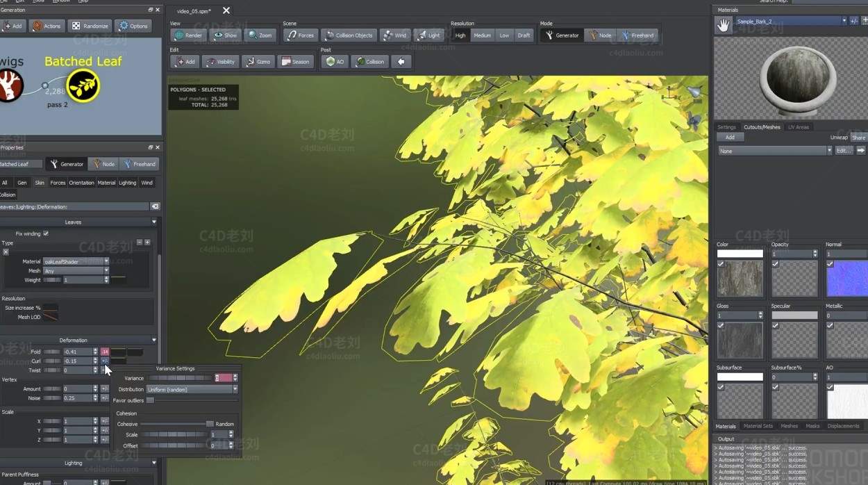Click Add in the Generation toolbar
868x485 pixels.
click(x=12, y=26)
